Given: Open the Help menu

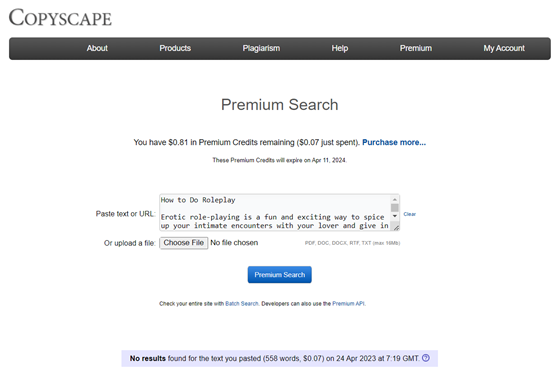Looking at the screenshot, I should coord(340,48).
